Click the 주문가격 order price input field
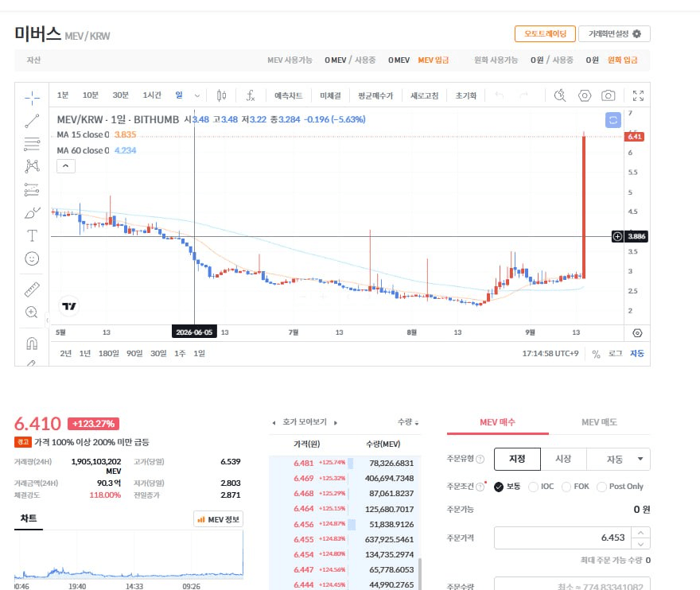This screenshot has height=590, width=700. click(x=562, y=538)
